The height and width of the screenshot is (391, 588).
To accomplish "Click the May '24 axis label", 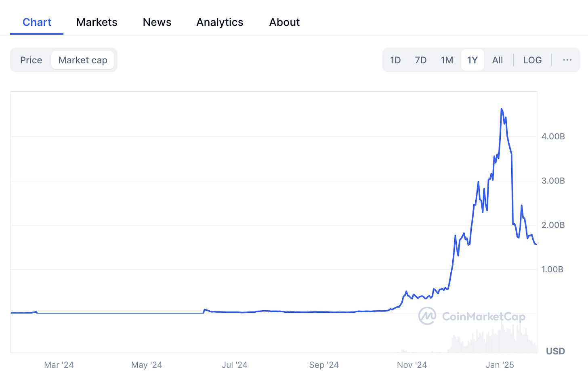I will pyautogui.click(x=147, y=365).
